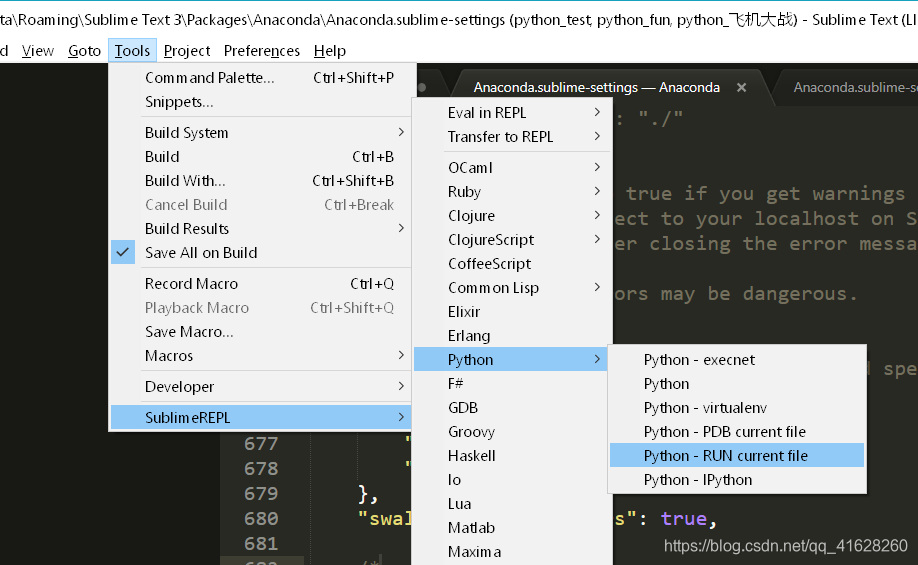The width and height of the screenshot is (918, 565).
Task: Expand the Ruby submenu
Action: [x=512, y=192]
